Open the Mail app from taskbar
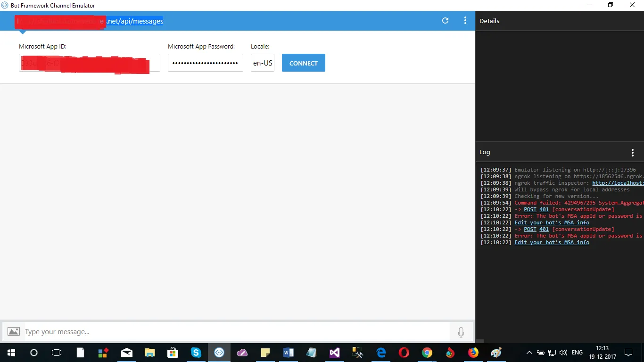644x362 pixels. coord(127,353)
